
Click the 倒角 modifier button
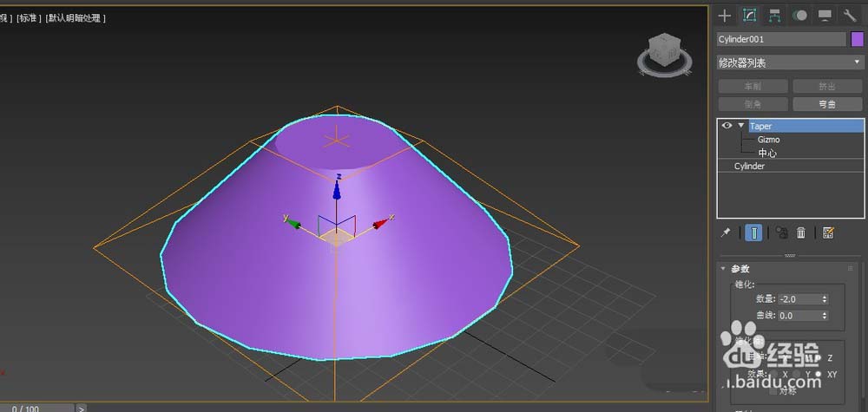(x=753, y=104)
